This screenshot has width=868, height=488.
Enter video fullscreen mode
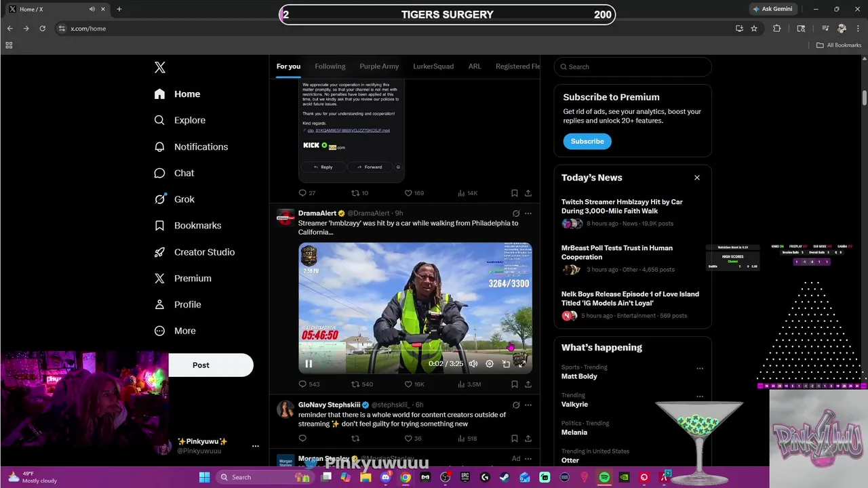click(522, 364)
